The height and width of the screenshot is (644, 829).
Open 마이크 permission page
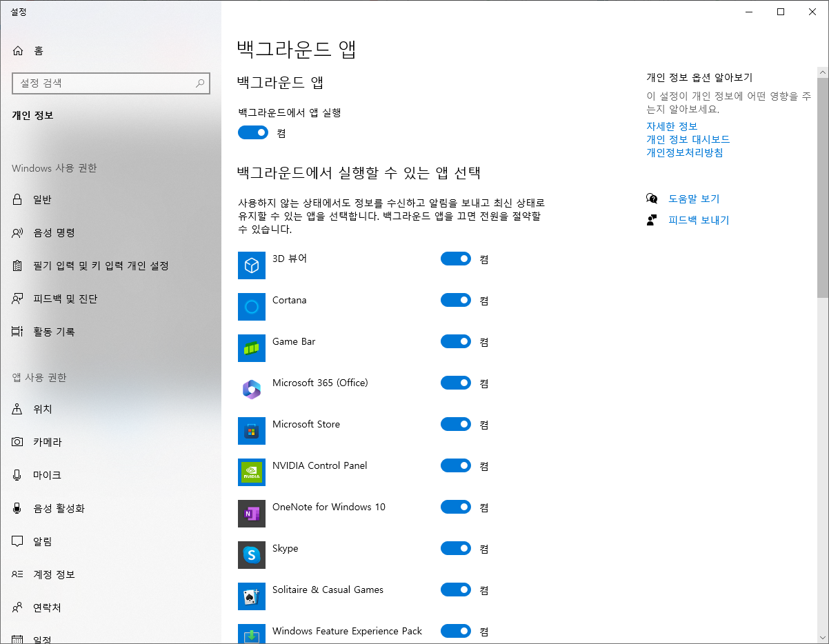click(110, 476)
